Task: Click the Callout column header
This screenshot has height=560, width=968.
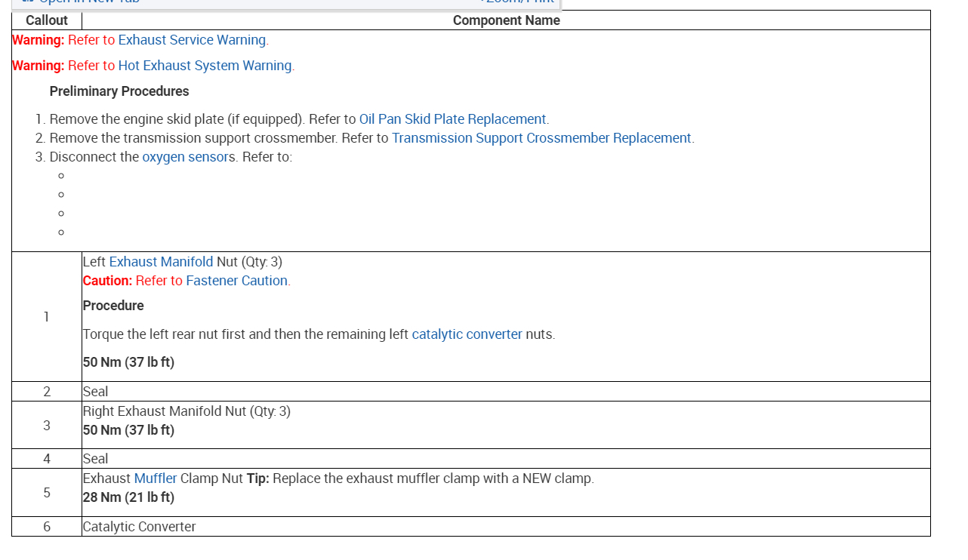Action: [x=47, y=20]
